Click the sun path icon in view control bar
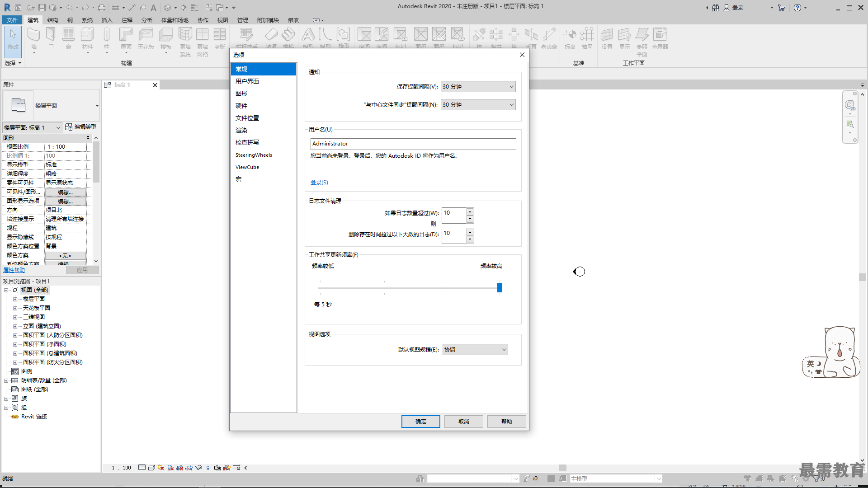The width and height of the screenshot is (868, 488). [160, 468]
